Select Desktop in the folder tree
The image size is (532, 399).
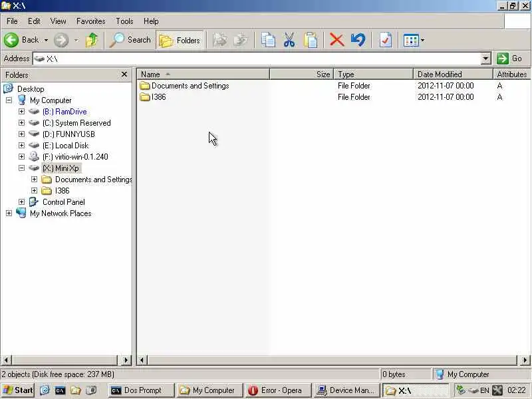31,89
